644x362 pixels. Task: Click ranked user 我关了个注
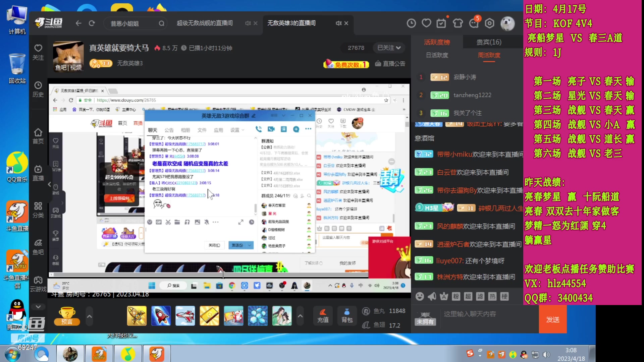click(467, 113)
